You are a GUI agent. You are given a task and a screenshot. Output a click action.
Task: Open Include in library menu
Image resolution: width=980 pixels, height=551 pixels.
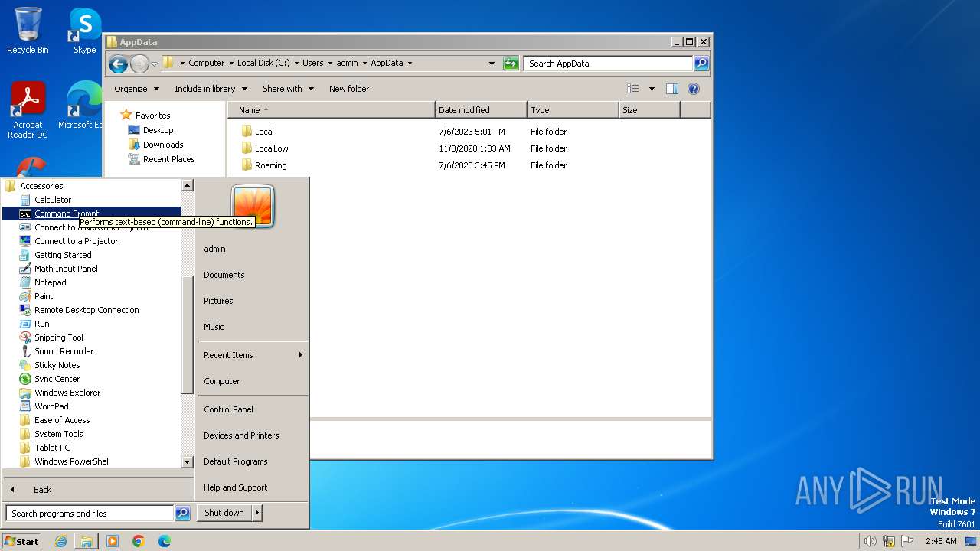click(x=210, y=89)
